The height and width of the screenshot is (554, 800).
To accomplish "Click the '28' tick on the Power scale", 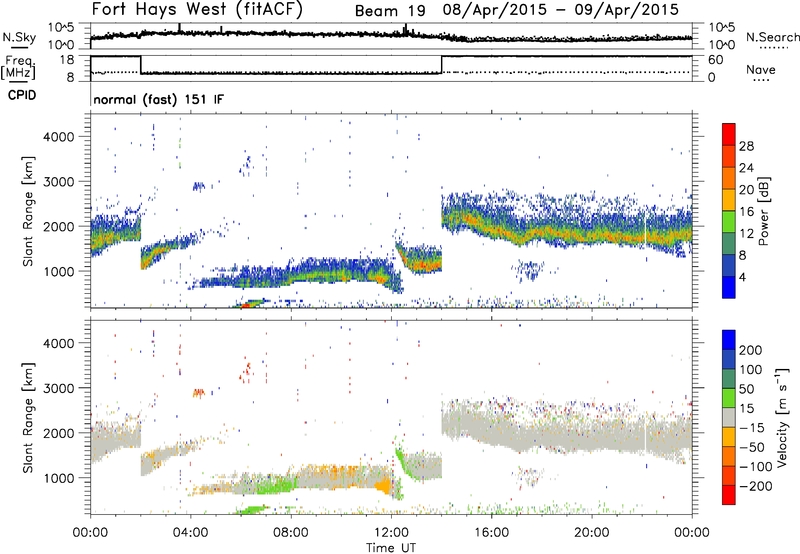I will 746,146.
